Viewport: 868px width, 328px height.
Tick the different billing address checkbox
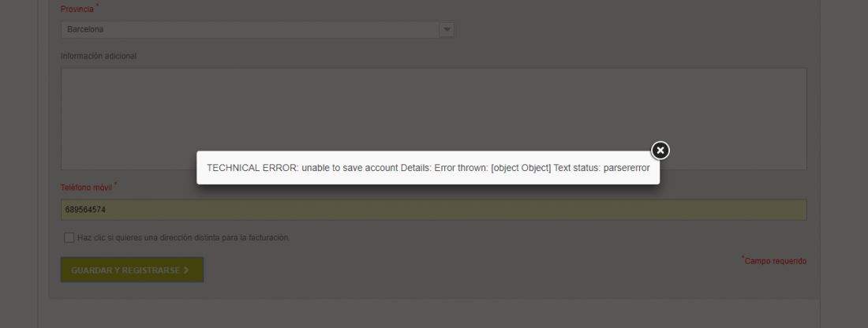(69, 237)
